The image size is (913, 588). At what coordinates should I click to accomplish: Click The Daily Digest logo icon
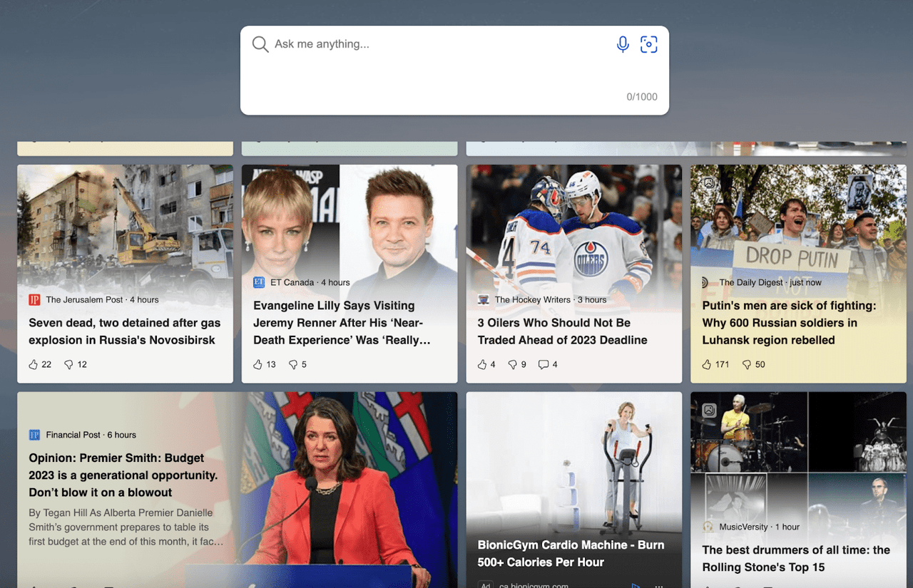[706, 282]
